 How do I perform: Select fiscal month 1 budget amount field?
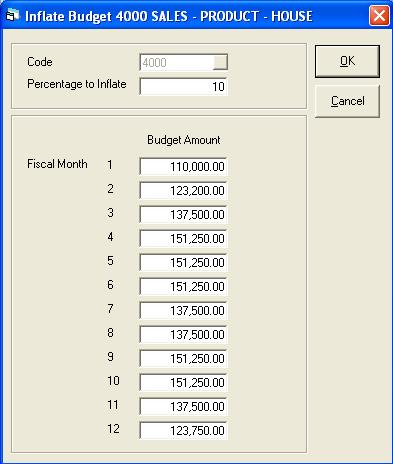pos(183,166)
